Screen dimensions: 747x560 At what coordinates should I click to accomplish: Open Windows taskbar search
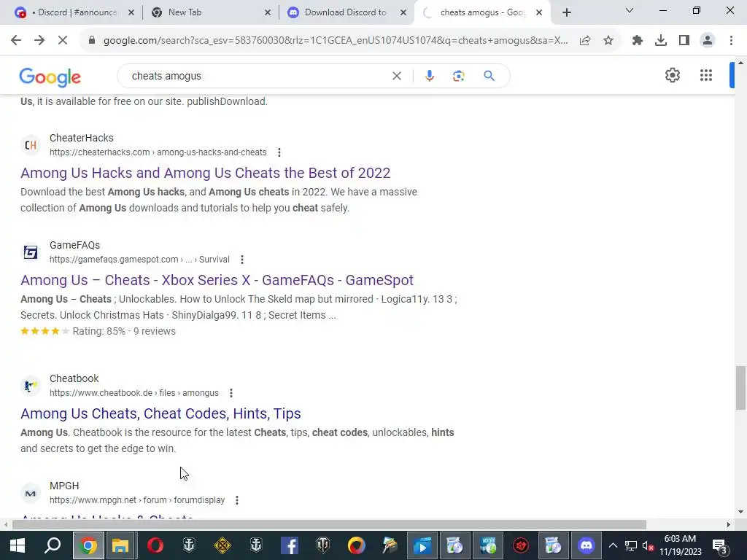(53, 545)
